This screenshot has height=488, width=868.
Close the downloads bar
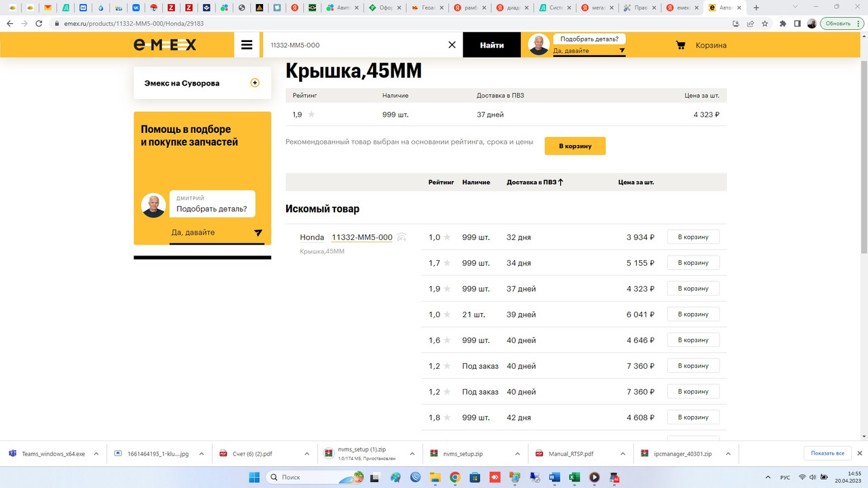(860, 453)
